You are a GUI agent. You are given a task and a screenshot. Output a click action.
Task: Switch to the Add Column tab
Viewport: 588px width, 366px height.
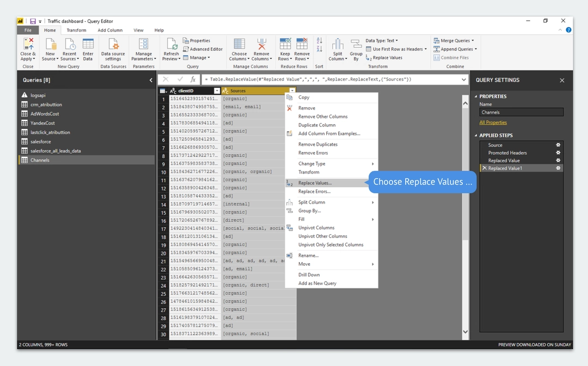[x=110, y=30]
